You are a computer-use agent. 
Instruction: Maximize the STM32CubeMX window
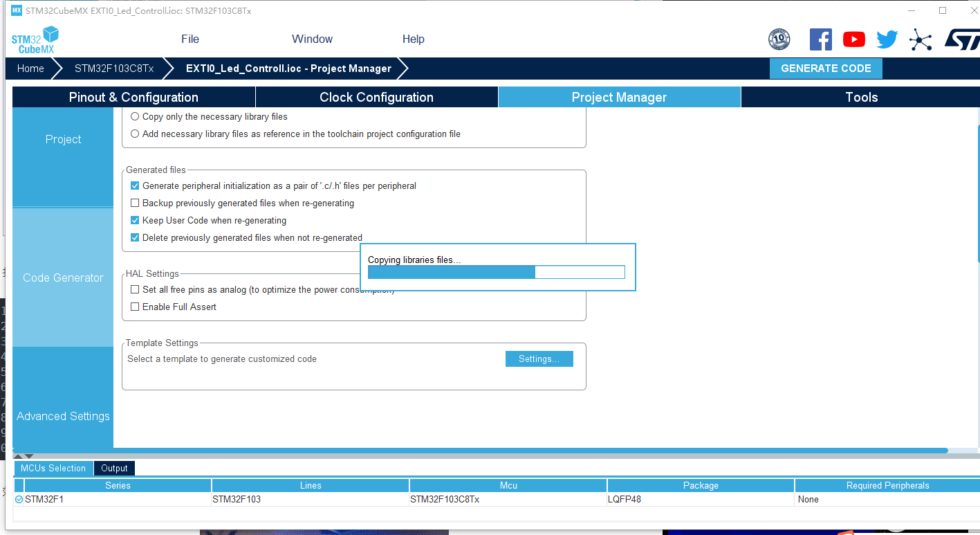942,10
